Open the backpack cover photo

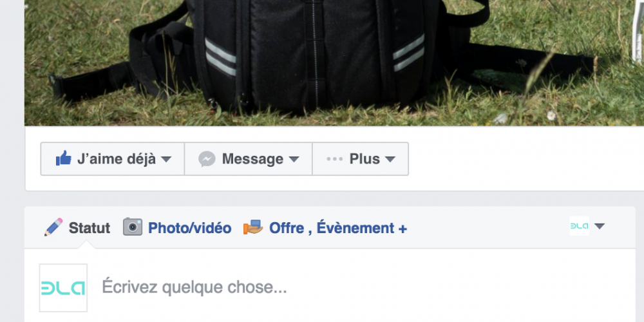(334, 63)
